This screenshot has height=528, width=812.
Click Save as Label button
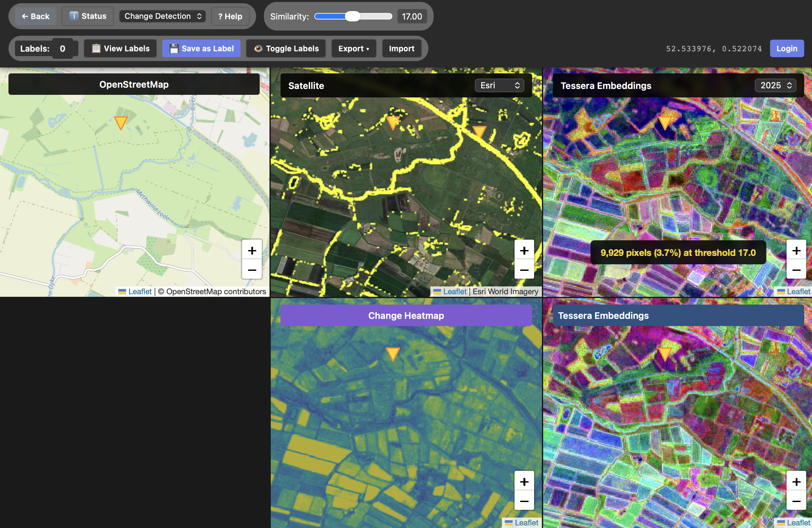pos(201,48)
